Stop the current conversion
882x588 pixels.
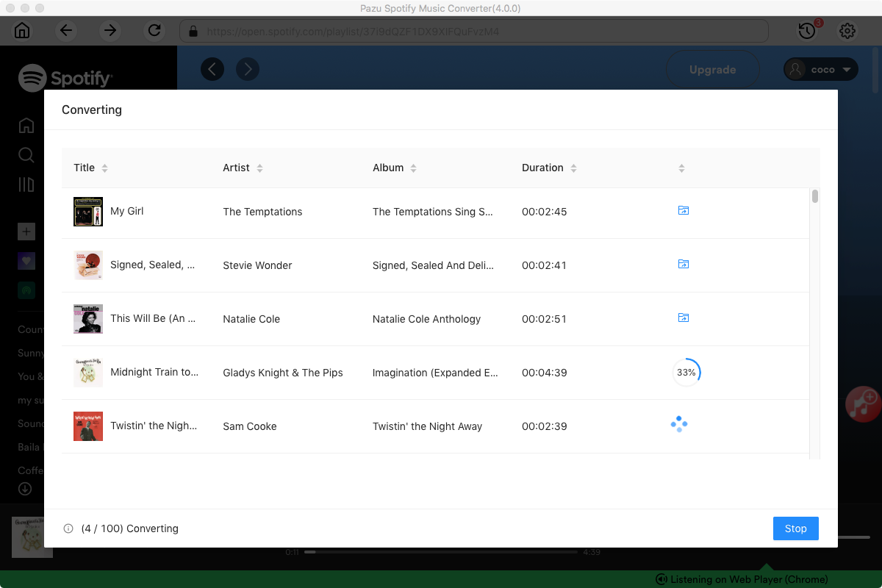[x=795, y=528]
